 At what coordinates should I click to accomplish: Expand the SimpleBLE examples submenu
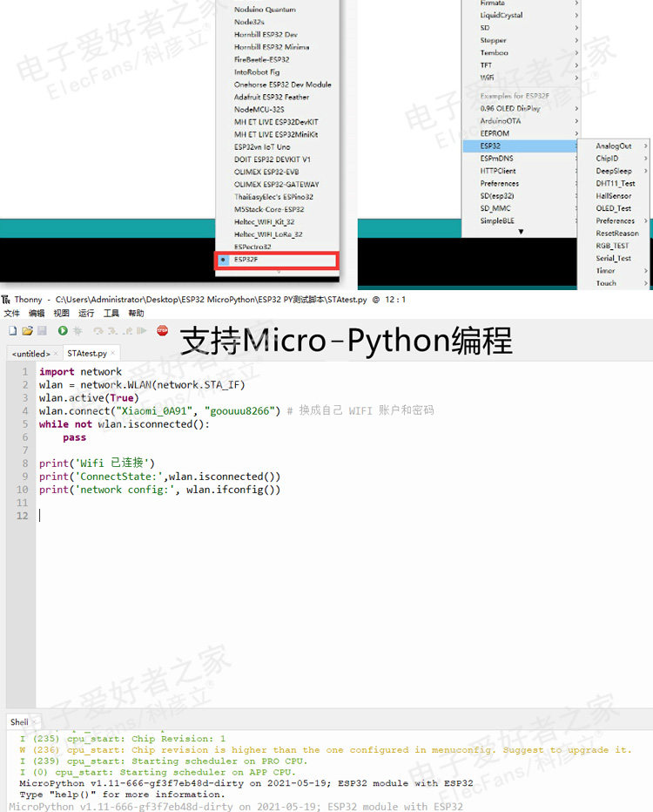point(520,220)
